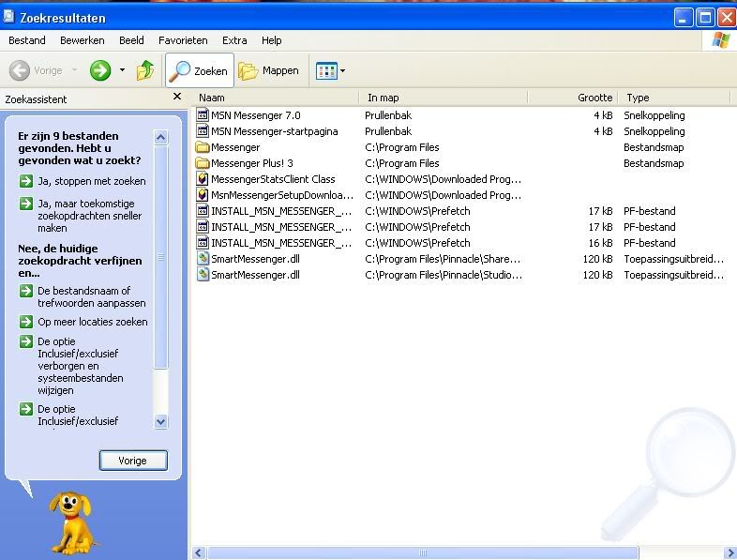Maximize the Zoekresultaten window

click(x=705, y=18)
